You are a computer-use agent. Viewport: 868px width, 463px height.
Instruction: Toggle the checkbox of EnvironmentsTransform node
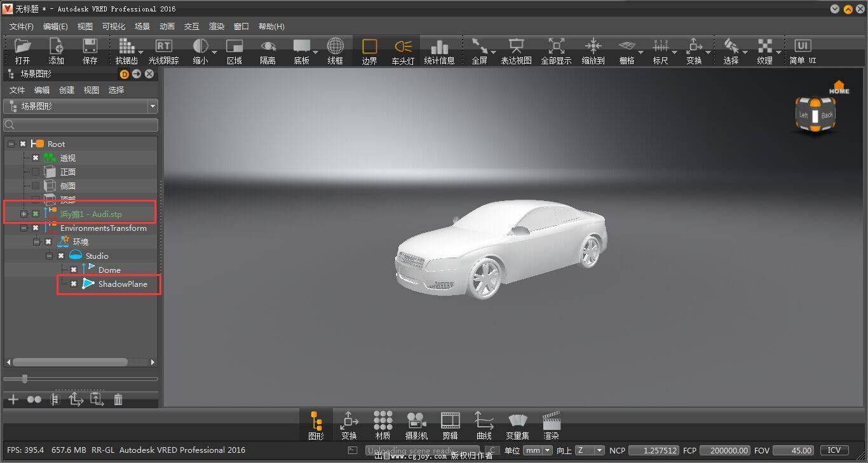(36, 228)
